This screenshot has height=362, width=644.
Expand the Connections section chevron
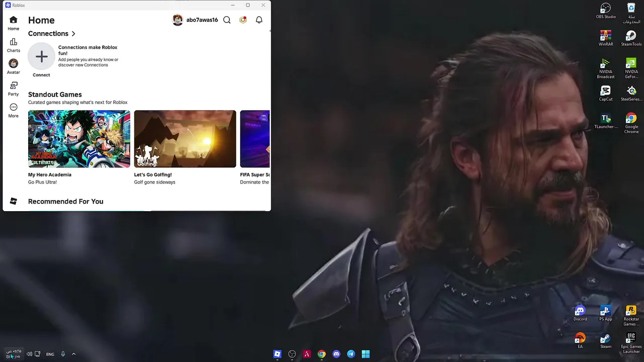click(x=73, y=34)
